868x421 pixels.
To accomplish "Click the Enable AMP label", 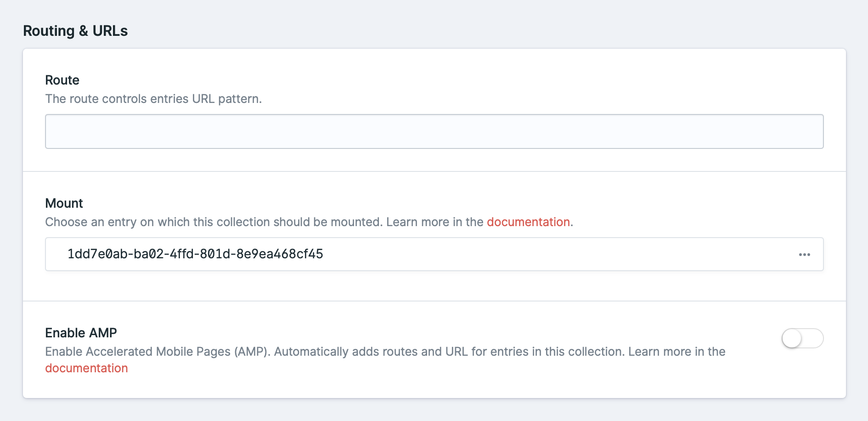I will pos(80,332).
